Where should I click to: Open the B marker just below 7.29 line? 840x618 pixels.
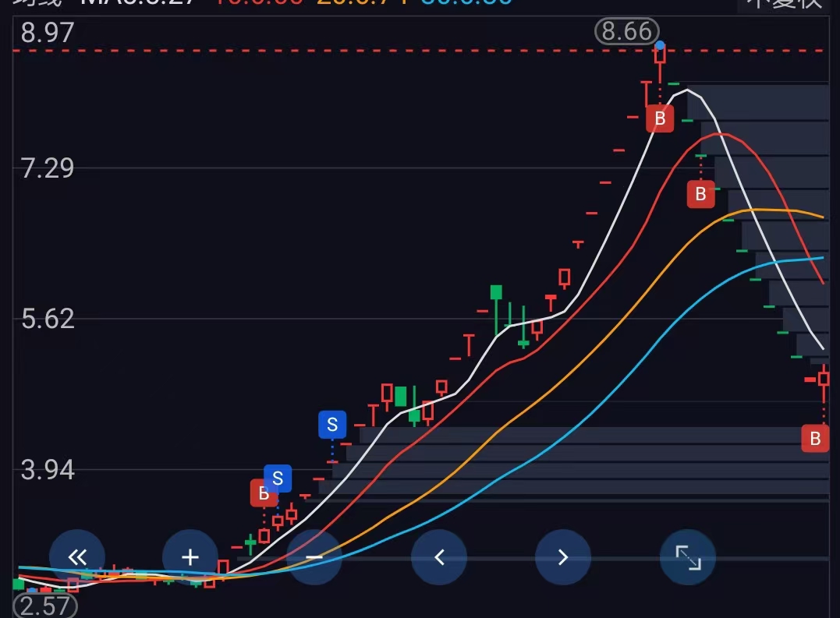point(700,194)
